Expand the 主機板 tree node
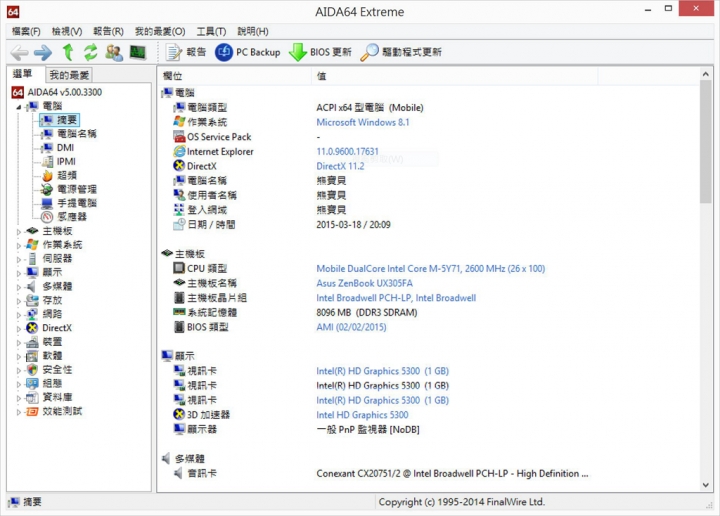The width and height of the screenshot is (720, 516). (19, 231)
